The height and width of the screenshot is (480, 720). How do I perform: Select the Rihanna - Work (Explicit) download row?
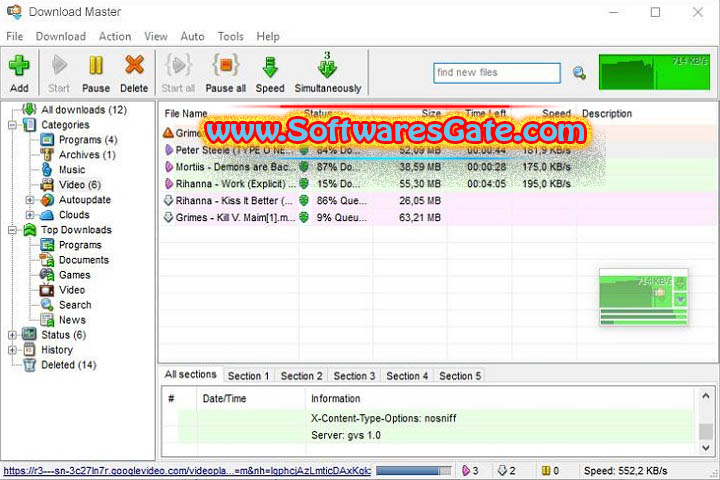pos(437,184)
